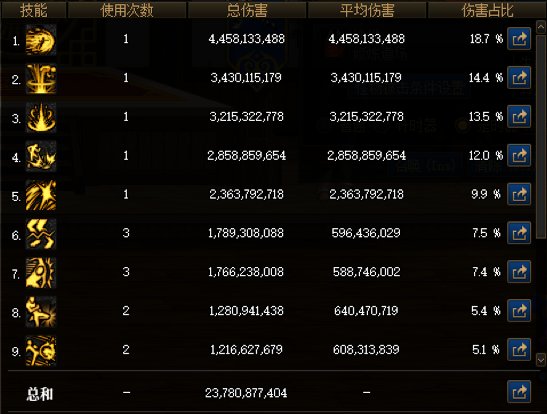Click the rank 7 skill icon

point(41,273)
